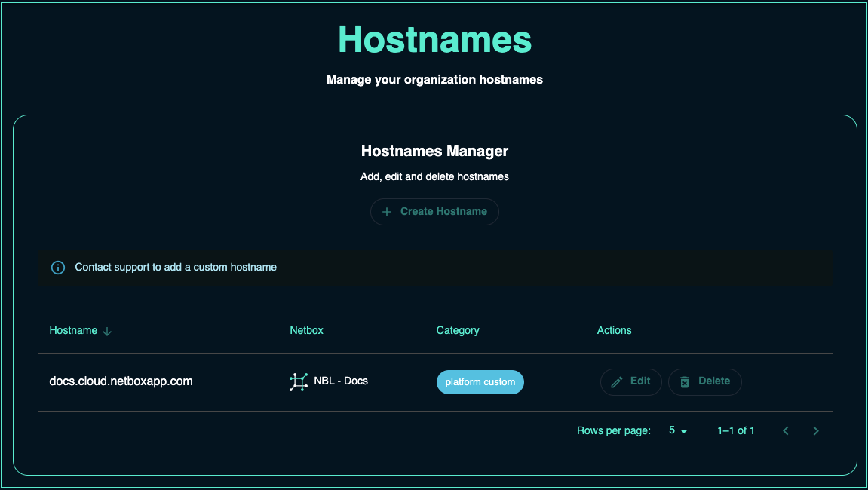Click the Contact support notice text
The image size is (868, 490).
176,268
